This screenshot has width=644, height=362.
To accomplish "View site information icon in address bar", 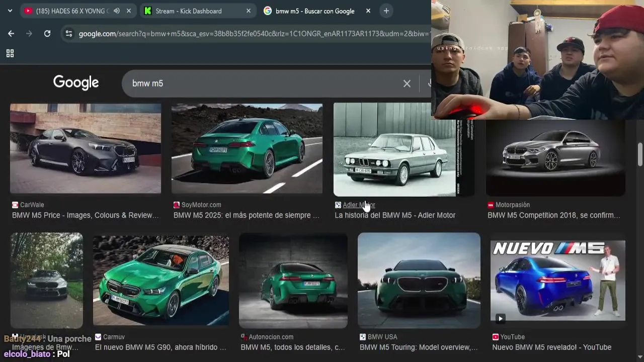I will [69, 34].
